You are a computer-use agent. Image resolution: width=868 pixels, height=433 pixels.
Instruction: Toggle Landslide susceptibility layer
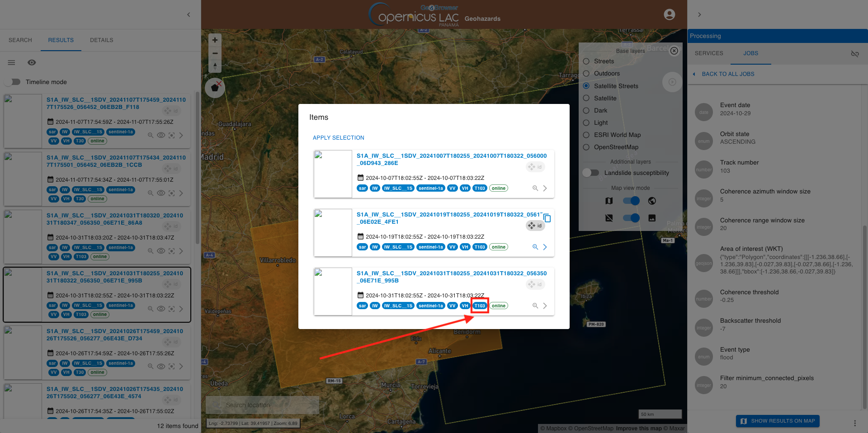pos(591,173)
